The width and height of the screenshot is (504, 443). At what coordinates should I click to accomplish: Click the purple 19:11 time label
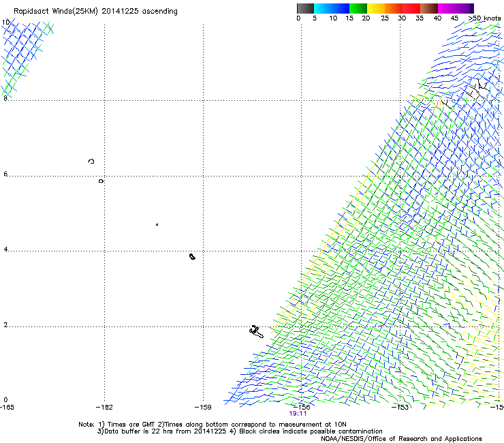[x=298, y=414]
